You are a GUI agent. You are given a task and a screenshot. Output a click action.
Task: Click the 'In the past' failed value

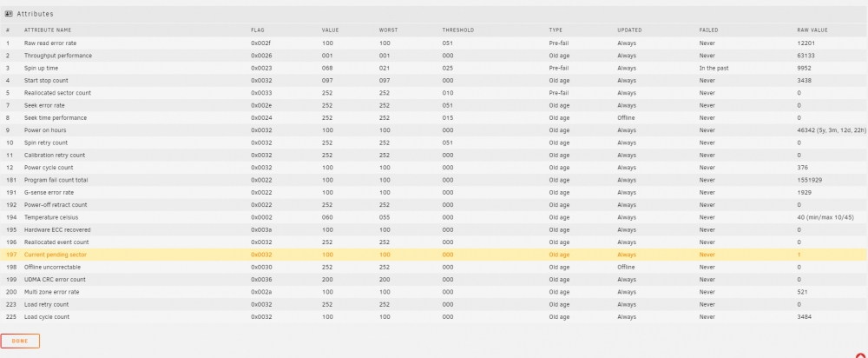click(x=714, y=68)
